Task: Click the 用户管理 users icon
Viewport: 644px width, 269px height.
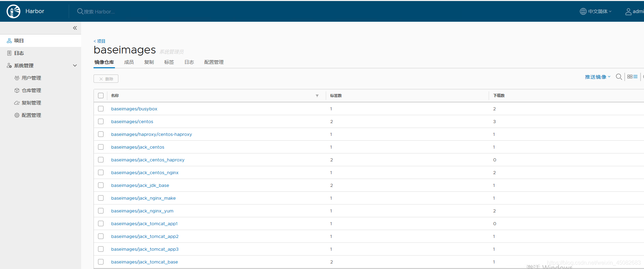Action: point(17,78)
